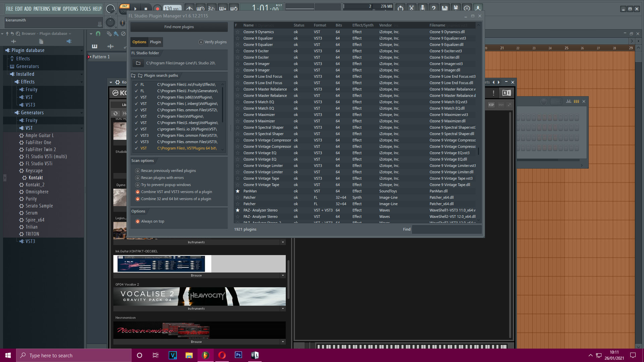Adjust the main volume knob in the toolbar
The width and height of the screenshot is (644, 362).
pyautogui.click(x=110, y=9)
